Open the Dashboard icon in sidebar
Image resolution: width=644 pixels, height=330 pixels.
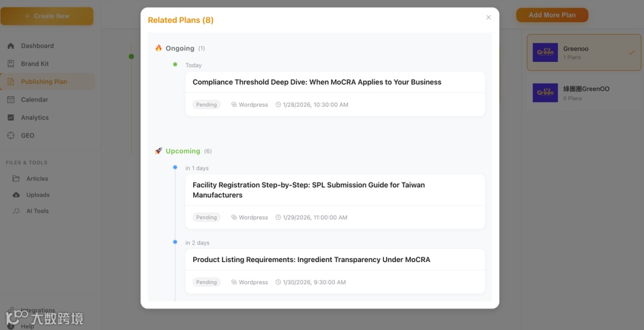point(11,46)
